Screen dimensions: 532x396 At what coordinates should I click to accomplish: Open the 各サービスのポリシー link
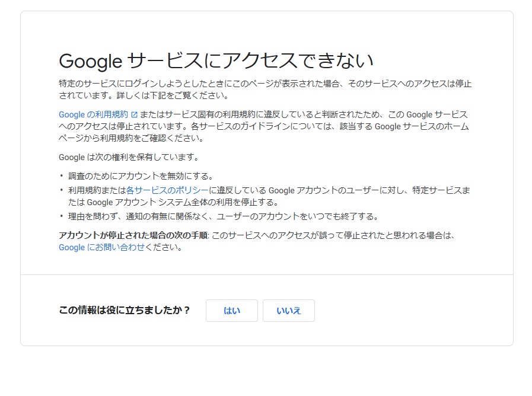point(167,190)
